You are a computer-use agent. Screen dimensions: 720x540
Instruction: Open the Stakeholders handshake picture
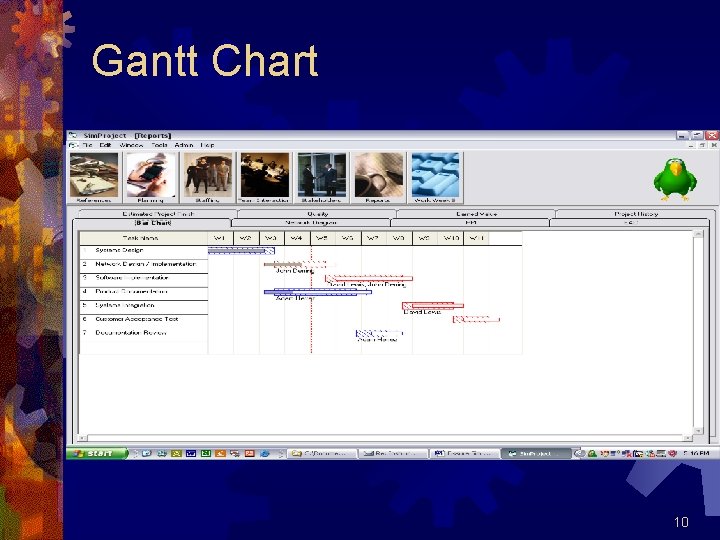point(321,178)
